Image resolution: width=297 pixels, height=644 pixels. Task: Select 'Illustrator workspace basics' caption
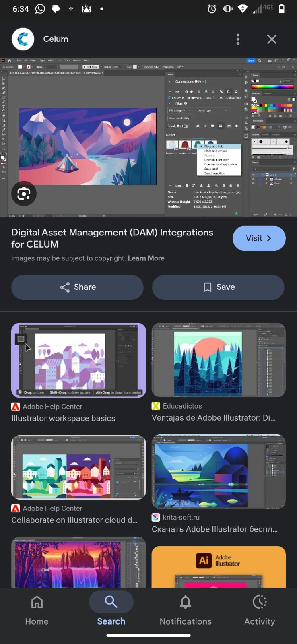coord(63,418)
